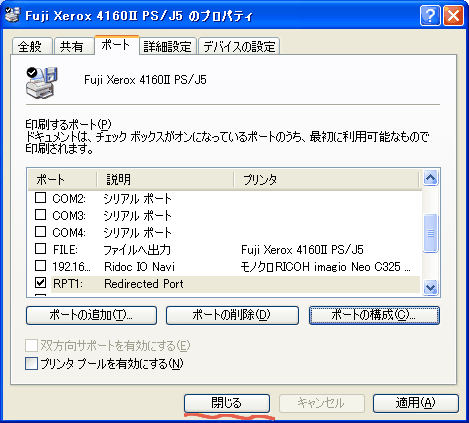Open ポートの構成(C)... port configuration
469x423 pixels.
pyautogui.click(x=374, y=315)
